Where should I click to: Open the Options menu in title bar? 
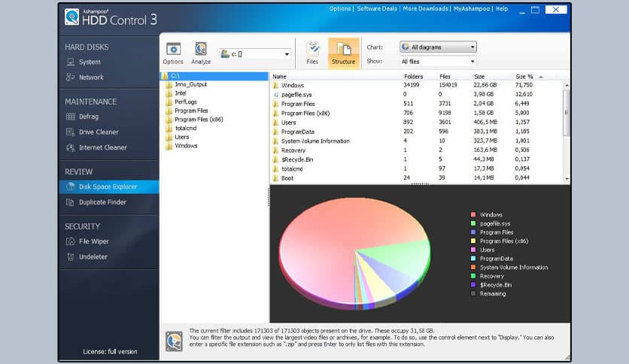point(340,8)
